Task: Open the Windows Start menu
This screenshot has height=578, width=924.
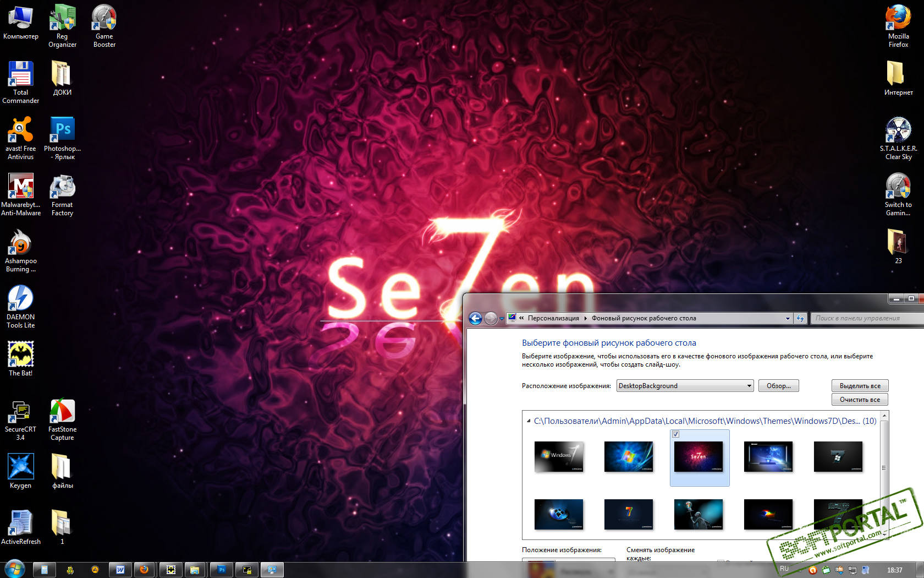Action: pyautogui.click(x=14, y=569)
